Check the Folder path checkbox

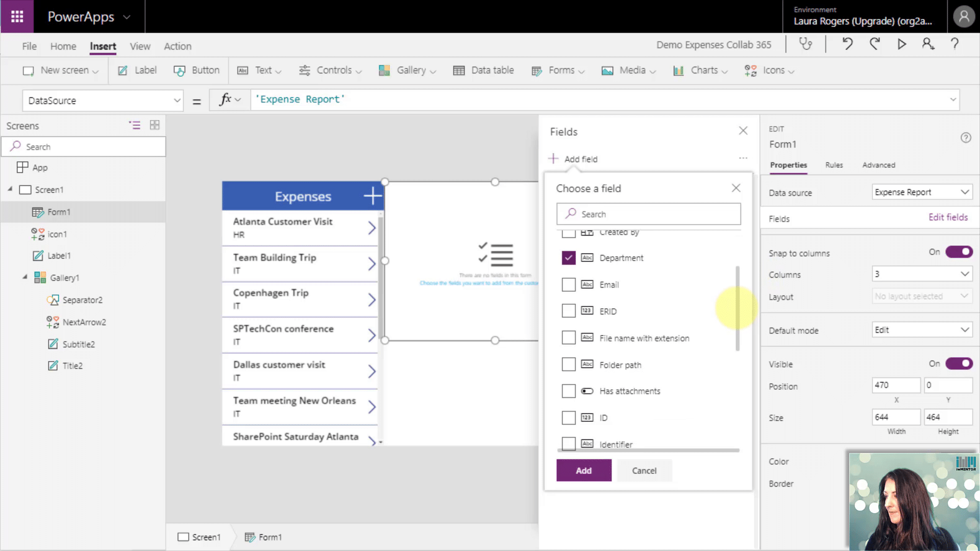click(569, 364)
